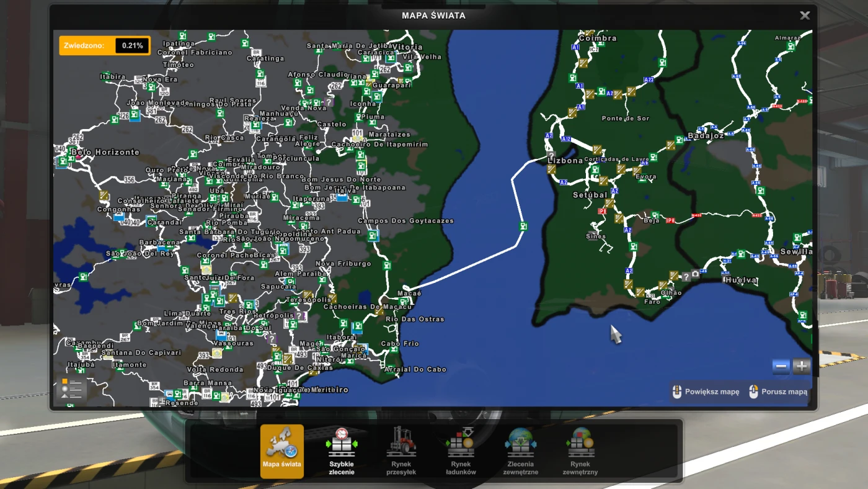Select the Coronel Fabriciano label
The width and height of the screenshot is (868, 489).
(x=195, y=53)
